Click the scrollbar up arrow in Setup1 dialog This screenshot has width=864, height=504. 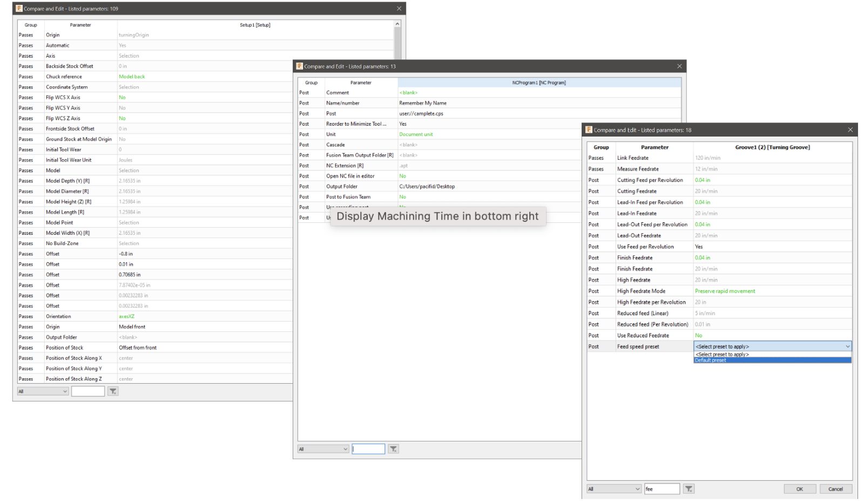[x=397, y=24]
